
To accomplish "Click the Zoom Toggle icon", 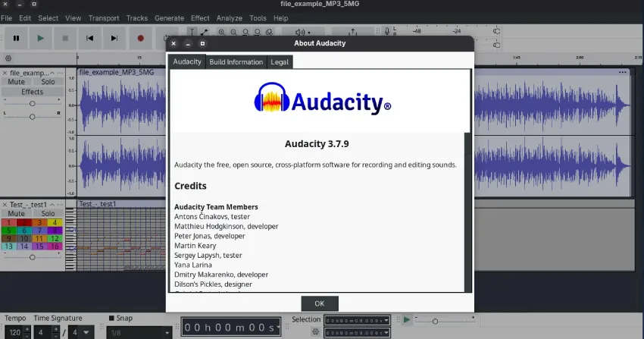I will point(270,32).
